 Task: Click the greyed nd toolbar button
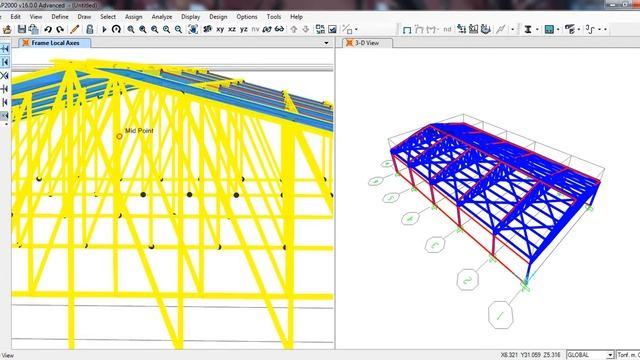tap(447, 29)
